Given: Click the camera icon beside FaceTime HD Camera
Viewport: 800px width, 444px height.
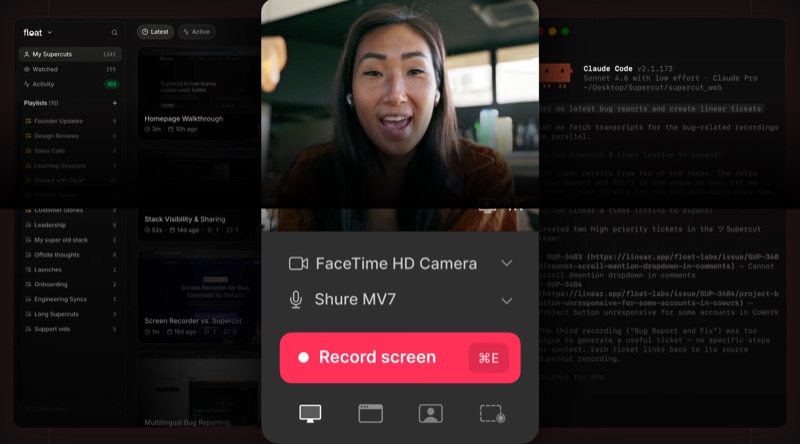Looking at the screenshot, I should tap(298, 264).
